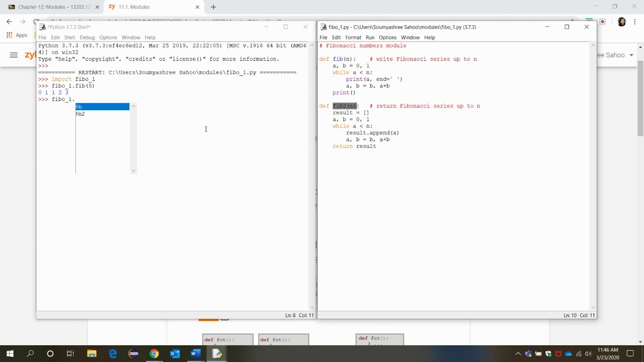This screenshot has width=644, height=362.
Task: Switch to Python IDLE taskbar icon
Action: (217, 354)
